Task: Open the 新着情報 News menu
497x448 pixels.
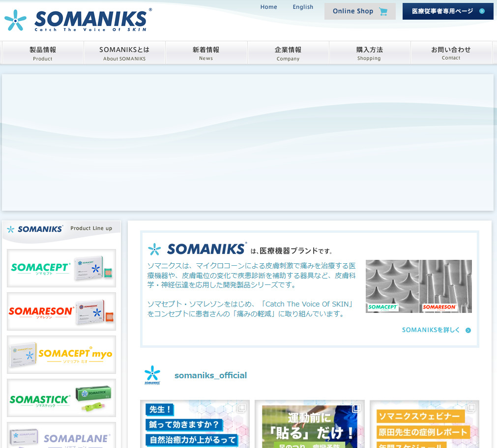Action: [206, 53]
